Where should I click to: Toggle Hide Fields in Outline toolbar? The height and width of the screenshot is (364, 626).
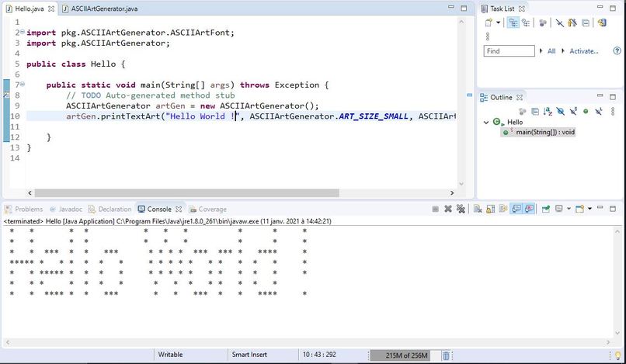tap(561, 112)
